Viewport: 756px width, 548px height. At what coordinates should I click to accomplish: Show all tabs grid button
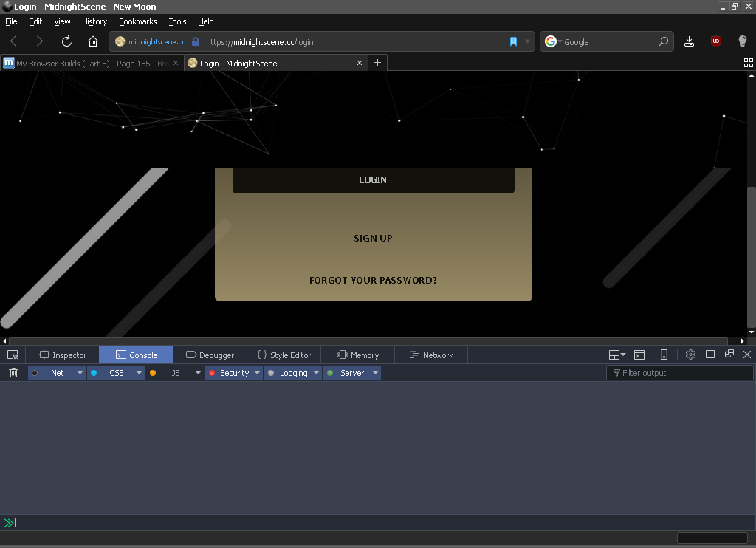click(749, 63)
